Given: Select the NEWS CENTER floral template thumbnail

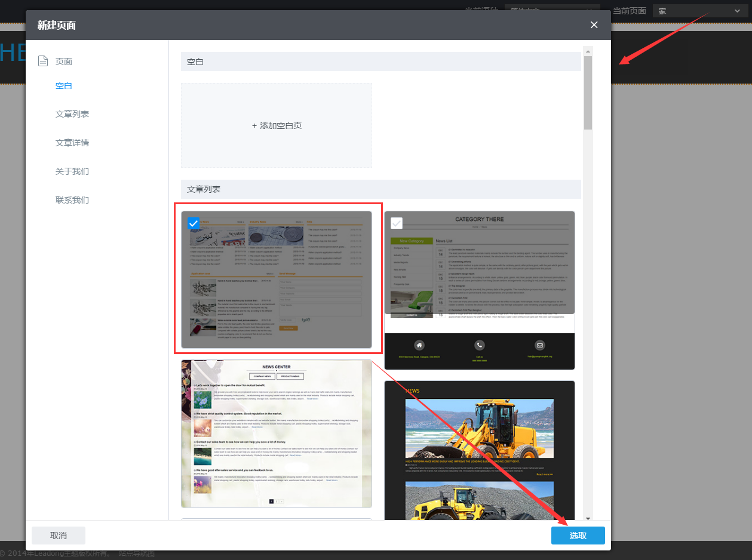Looking at the screenshot, I should [277, 433].
